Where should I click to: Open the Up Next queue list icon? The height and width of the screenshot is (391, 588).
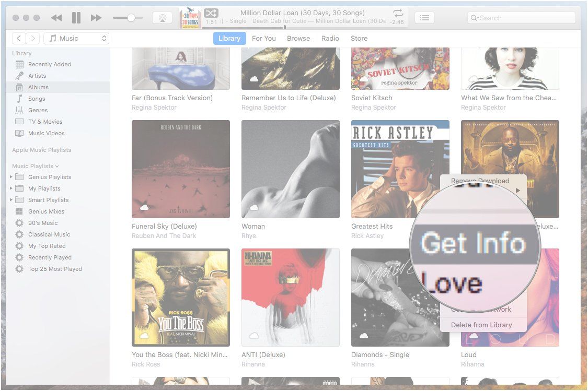point(424,17)
